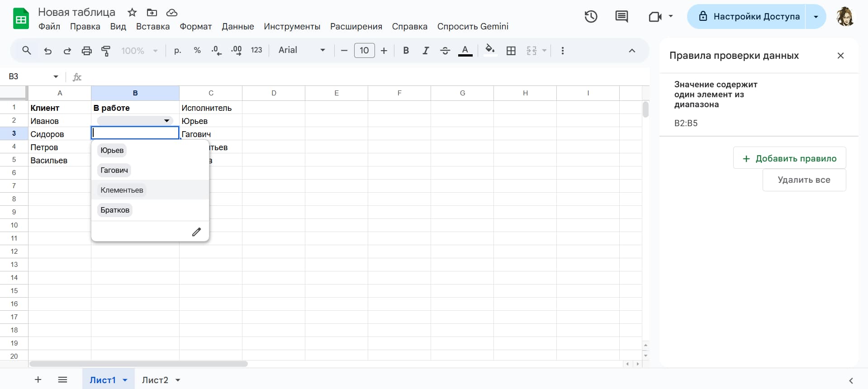The image size is (868, 389).
Task: Open version history clock icon
Action: point(591,17)
